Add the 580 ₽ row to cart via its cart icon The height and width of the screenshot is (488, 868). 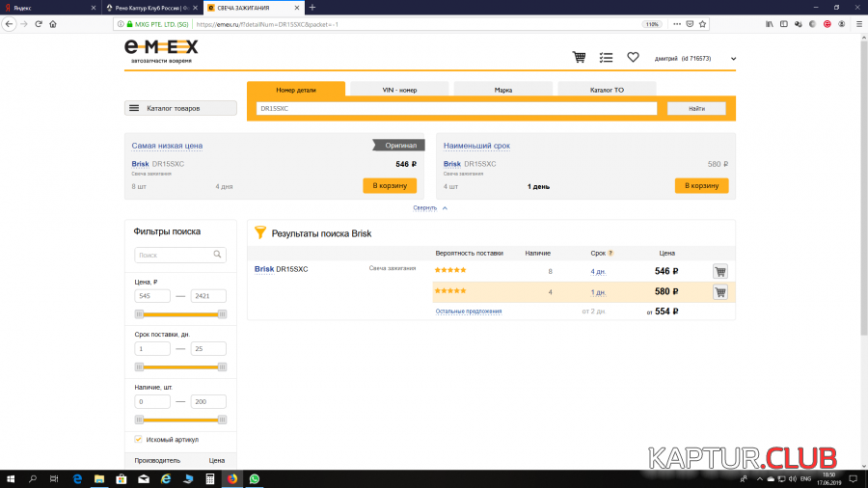(720, 291)
